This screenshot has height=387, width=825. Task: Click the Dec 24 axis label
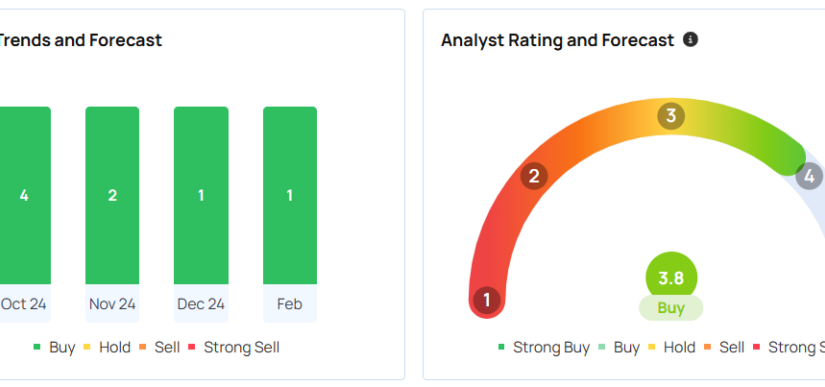click(x=201, y=304)
